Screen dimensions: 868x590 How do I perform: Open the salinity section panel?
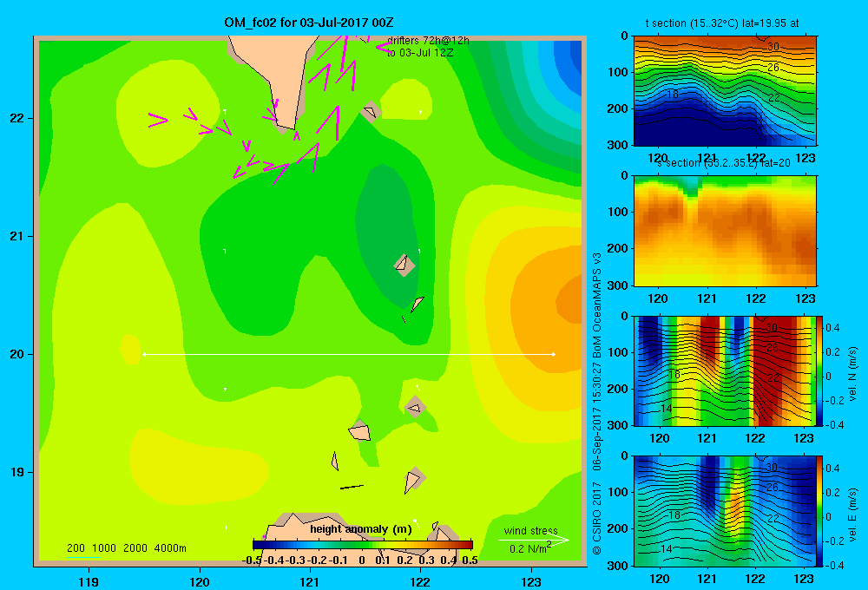click(725, 231)
